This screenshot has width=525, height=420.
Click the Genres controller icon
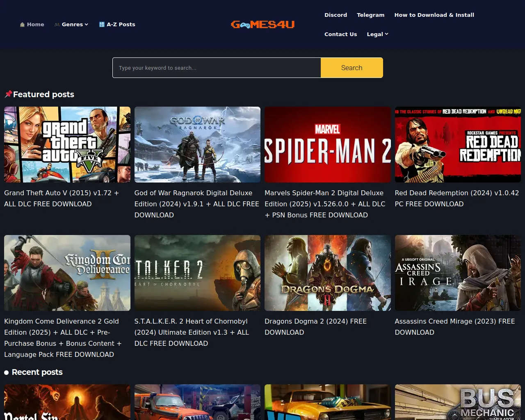pyautogui.click(x=57, y=25)
